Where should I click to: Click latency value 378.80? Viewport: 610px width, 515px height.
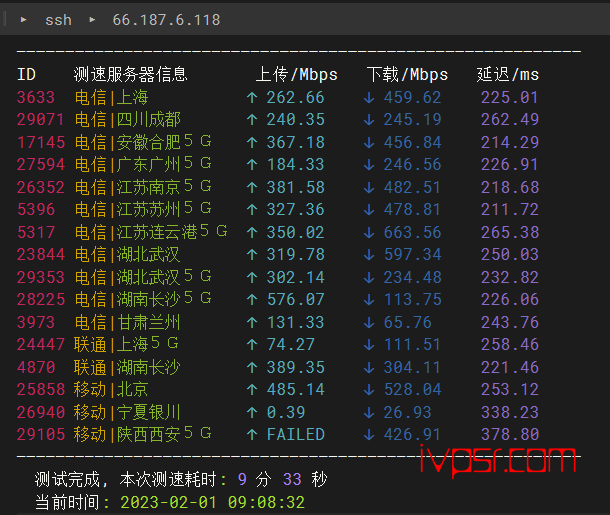pos(510,434)
